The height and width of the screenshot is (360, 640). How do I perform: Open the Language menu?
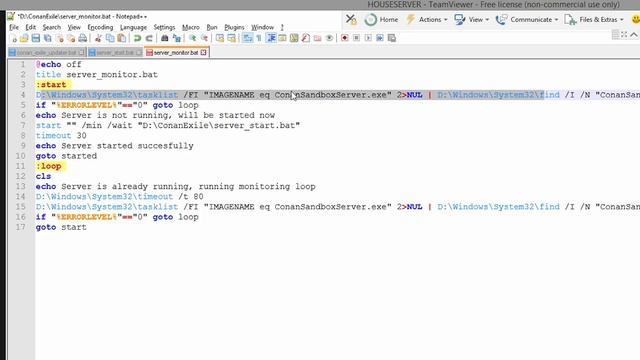[x=133, y=27]
